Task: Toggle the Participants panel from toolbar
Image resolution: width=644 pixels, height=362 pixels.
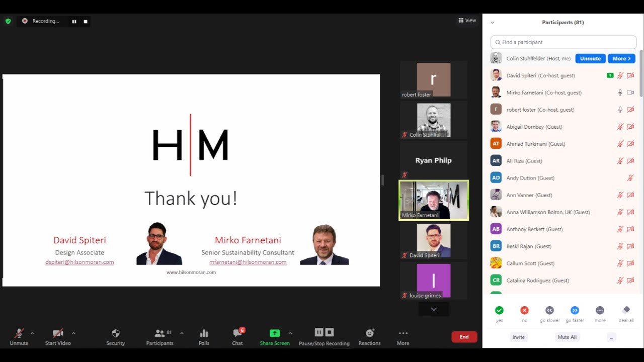Action: (x=160, y=333)
